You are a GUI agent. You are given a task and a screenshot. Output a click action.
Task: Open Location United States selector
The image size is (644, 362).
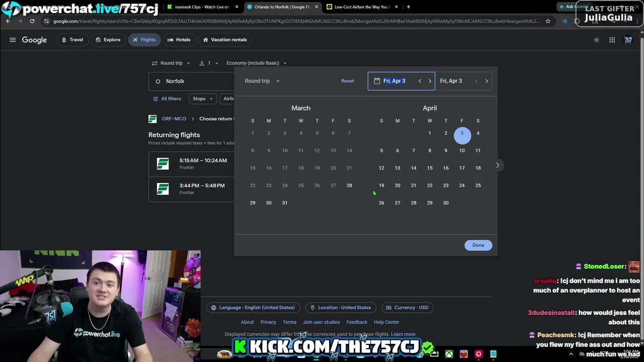[x=341, y=308]
